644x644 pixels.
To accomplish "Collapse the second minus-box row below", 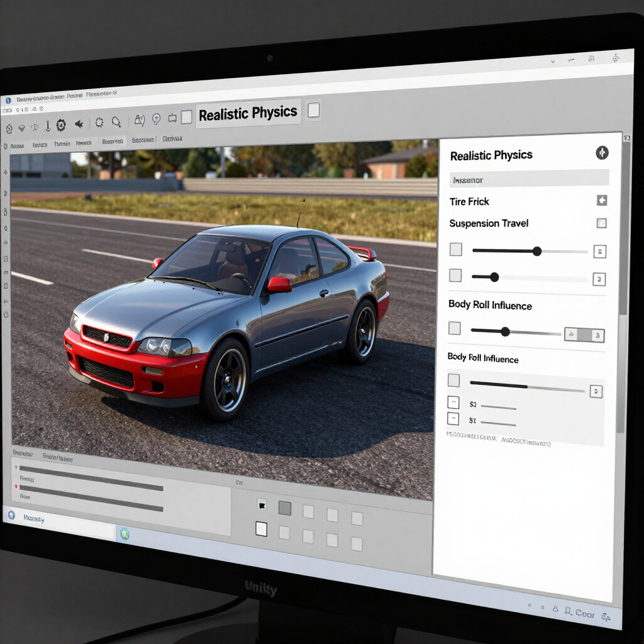I will point(453,419).
